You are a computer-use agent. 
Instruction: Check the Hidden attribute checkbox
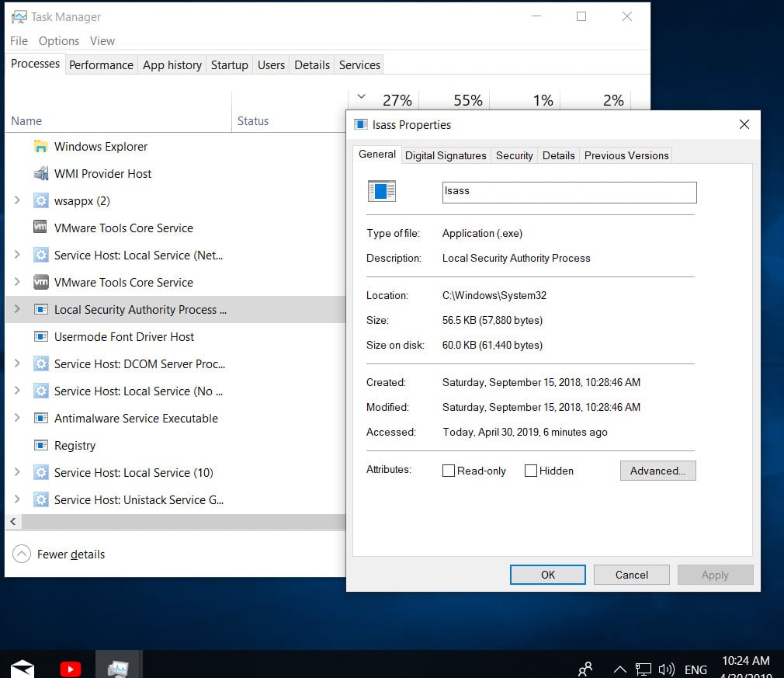(x=532, y=471)
